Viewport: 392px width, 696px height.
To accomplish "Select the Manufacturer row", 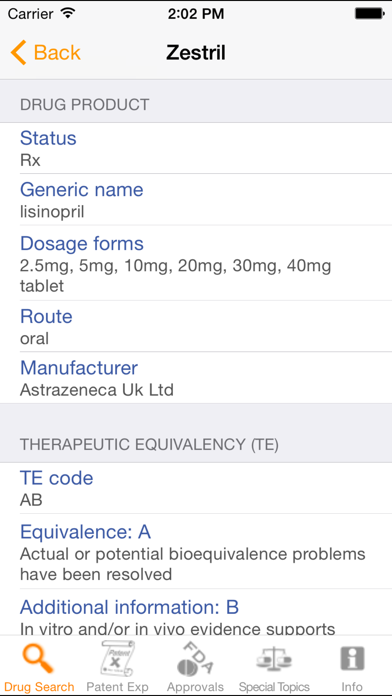I will pyautogui.click(x=196, y=378).
